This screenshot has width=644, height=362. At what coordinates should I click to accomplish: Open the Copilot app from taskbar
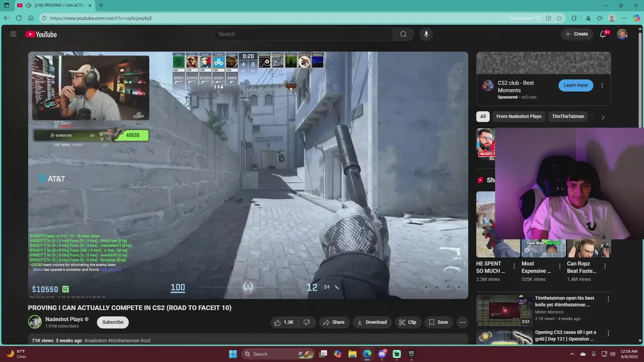(x=338, y=354)
